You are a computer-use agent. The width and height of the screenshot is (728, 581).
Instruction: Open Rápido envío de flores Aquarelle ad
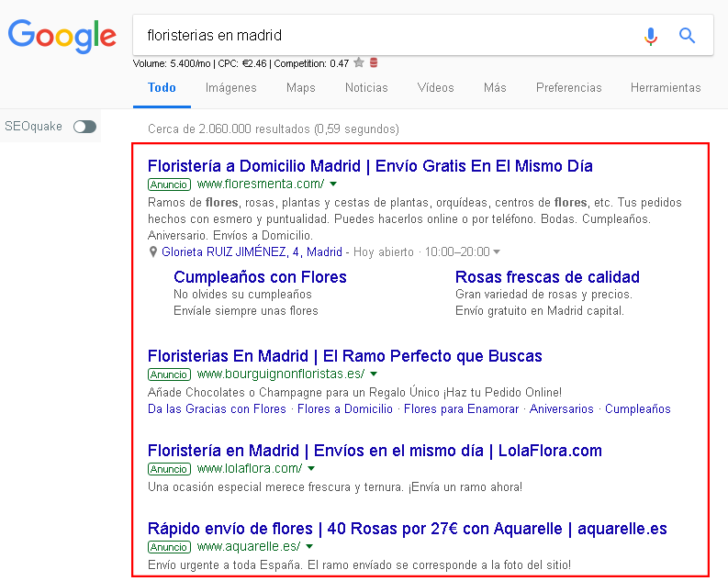point(408,529)
